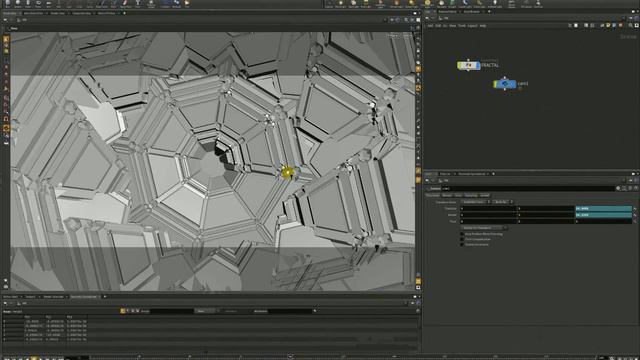This screenshot has width=640, height=360.
Task: Click the Pivot X field
Action: 489,221
